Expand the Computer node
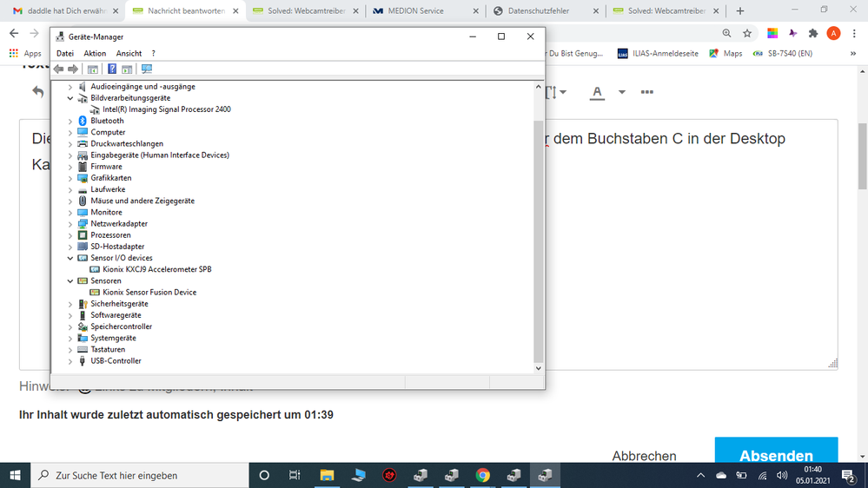868x488 pixels. click(x=70, y=133)
